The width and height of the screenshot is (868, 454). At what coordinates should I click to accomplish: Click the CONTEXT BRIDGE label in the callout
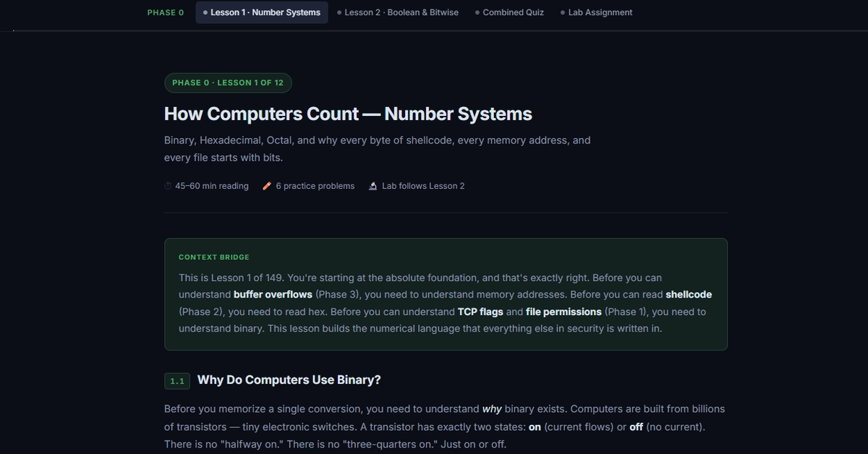point(214,257)
